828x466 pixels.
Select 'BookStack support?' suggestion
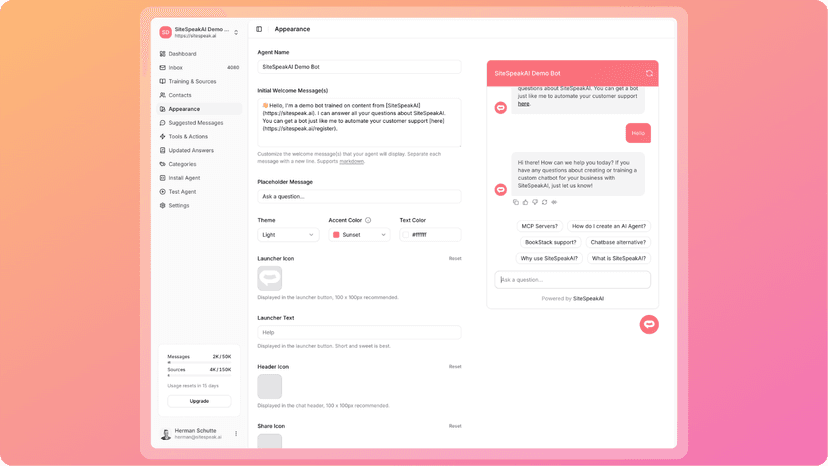coord(550,242)
